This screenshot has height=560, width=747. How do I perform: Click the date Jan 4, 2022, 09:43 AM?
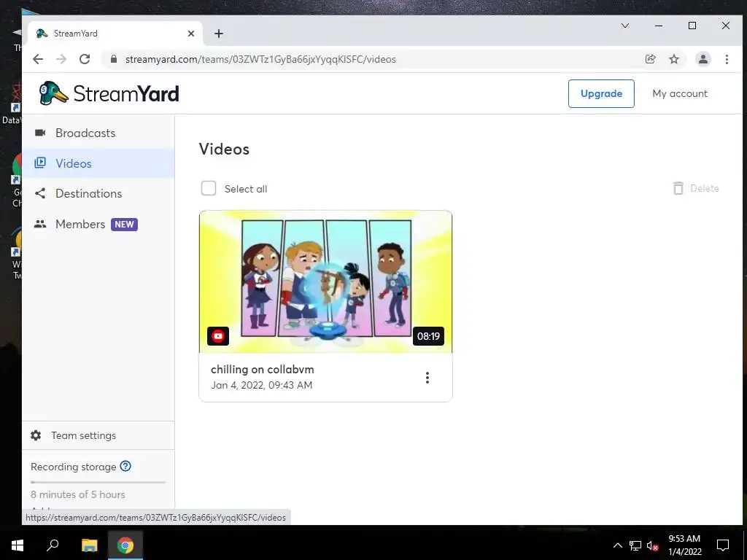click(x=262, y=385)
